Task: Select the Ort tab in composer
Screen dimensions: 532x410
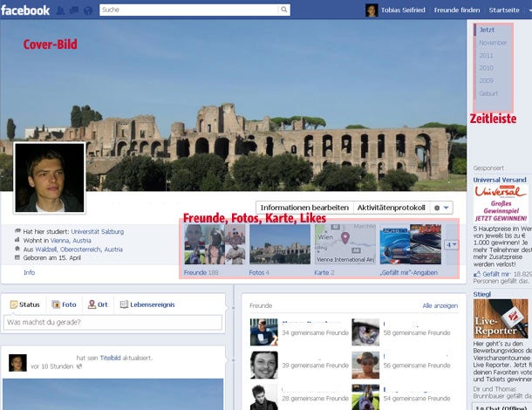Action: pos(98,304)
